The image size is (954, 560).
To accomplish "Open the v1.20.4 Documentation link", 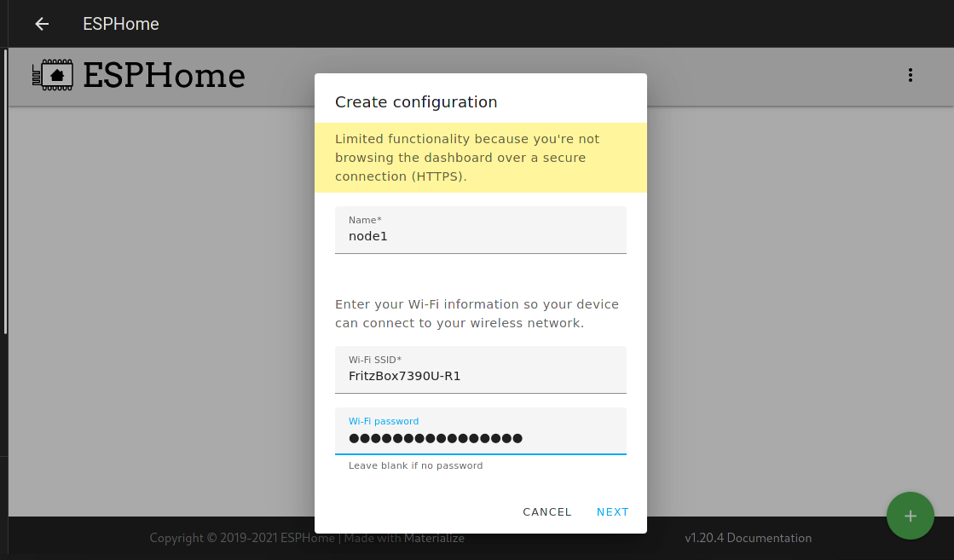I will coord(748,539).
